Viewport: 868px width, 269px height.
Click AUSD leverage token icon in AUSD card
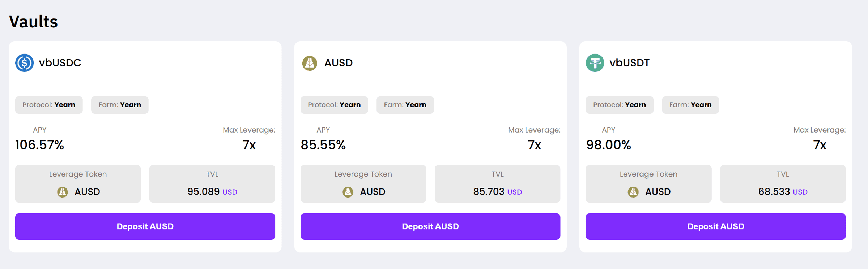coord(348,192)
